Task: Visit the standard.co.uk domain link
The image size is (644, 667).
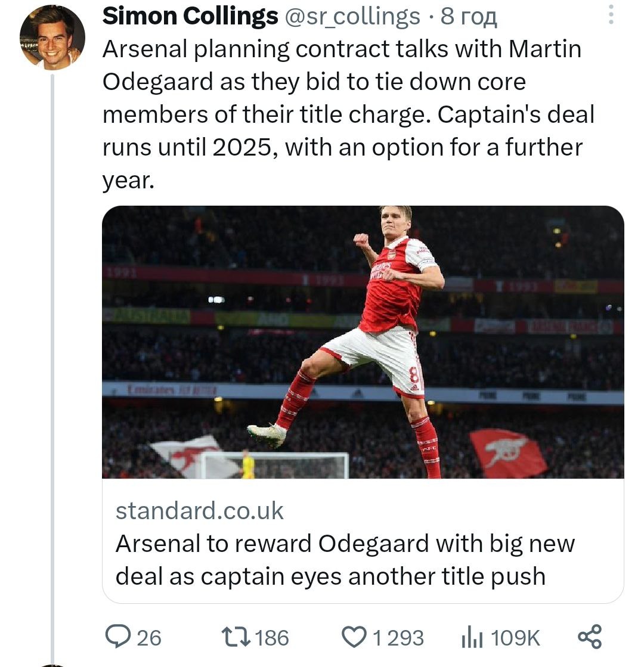Action: [x=199, y=511]
